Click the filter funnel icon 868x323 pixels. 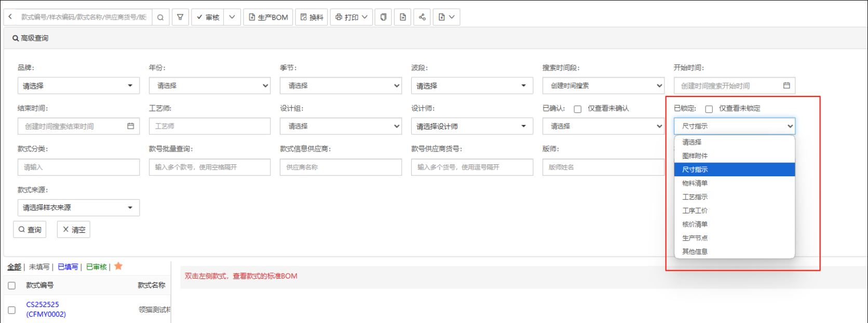click(180, 17)
